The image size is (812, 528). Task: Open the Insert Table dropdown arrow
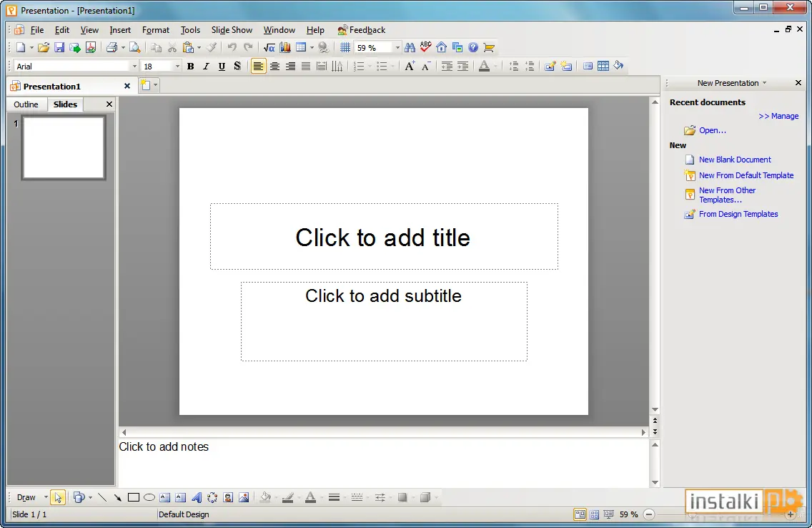[x=312, y=48]
